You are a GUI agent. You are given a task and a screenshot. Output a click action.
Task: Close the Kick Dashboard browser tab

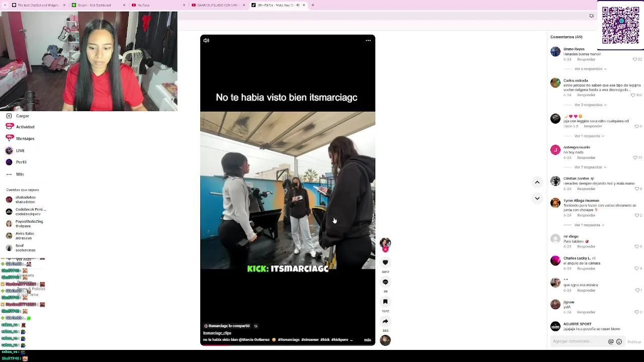click(124, 5)
